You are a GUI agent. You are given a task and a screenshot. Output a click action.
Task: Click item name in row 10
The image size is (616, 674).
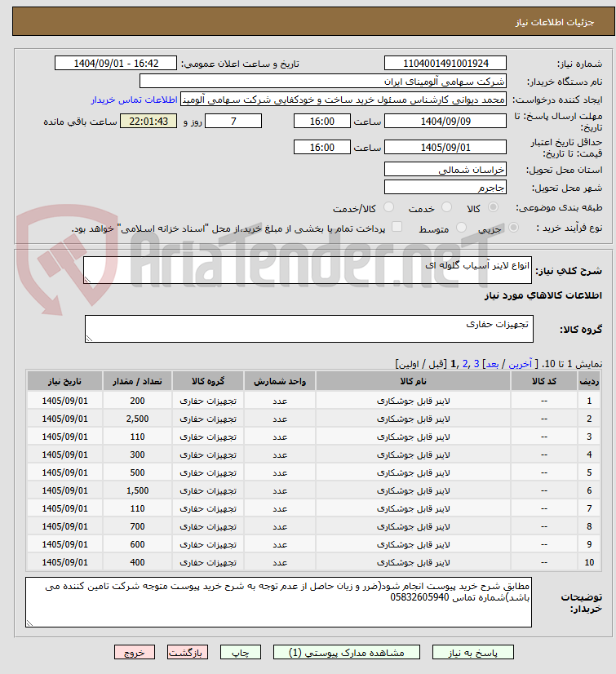413,563
